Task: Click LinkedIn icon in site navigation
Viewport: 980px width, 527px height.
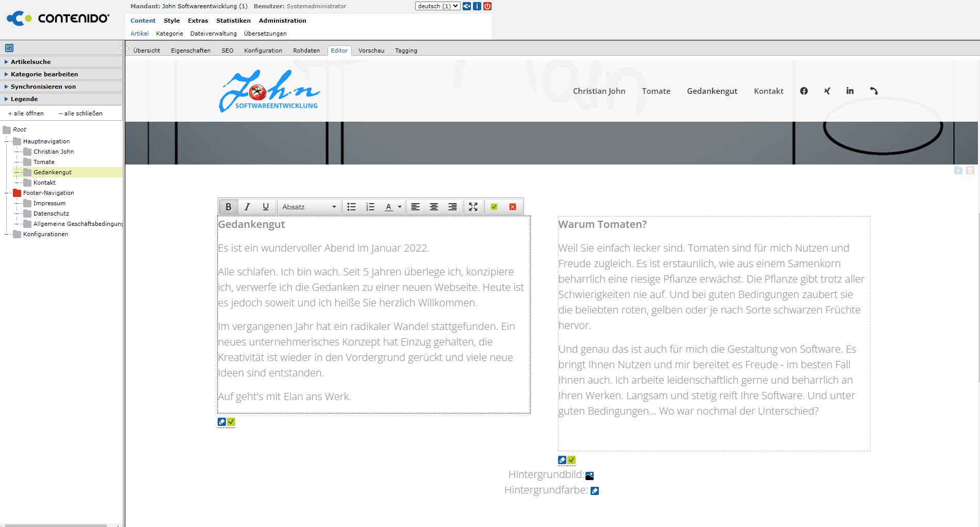Action: (850, 91)
